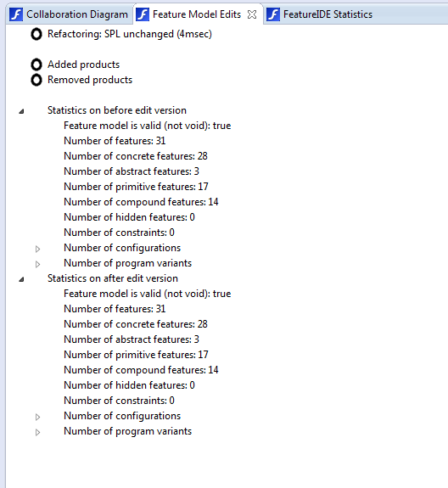448x488 pixels.
Task: Select the before-edit Number of configurations label
Action: pyautogui.click(x=122, y=248)
